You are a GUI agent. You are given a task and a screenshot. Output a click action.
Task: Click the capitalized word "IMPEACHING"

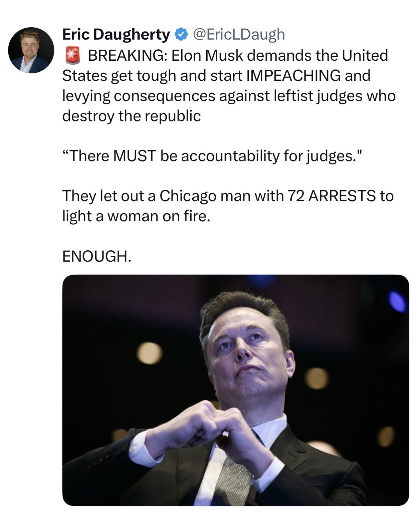pyautogui.click(x=293, y=76)
